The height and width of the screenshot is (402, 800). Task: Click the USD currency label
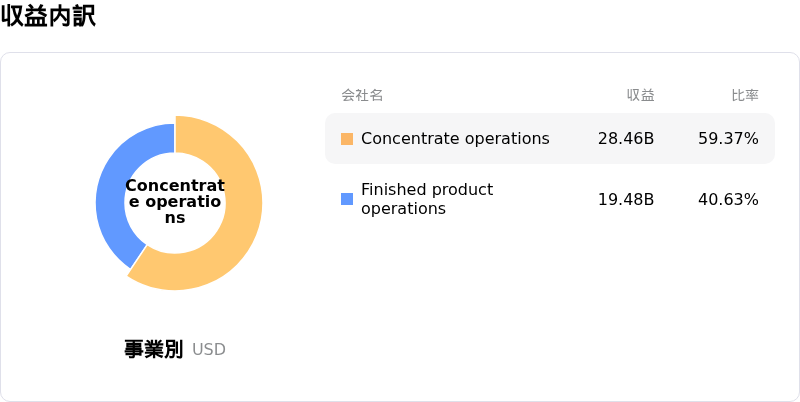(x=209, y=350)
